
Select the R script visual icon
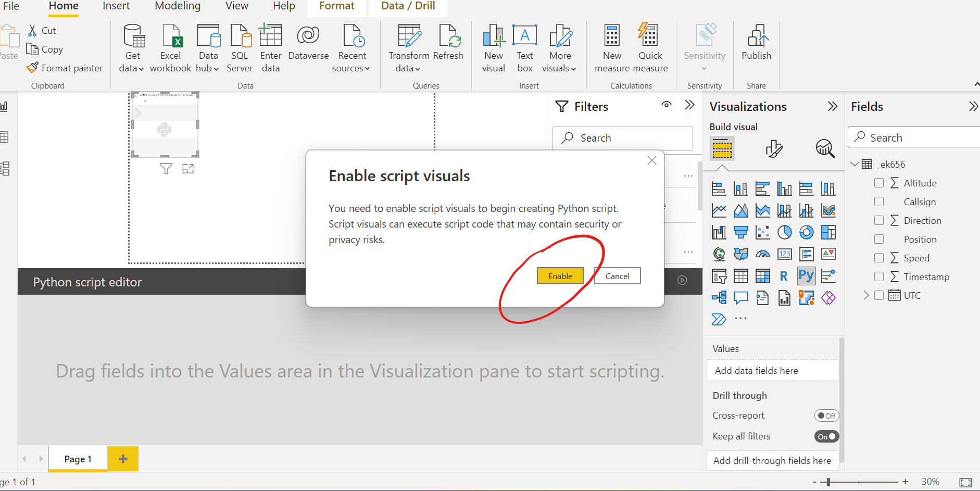pyautogui.click(x=784, y=276)
